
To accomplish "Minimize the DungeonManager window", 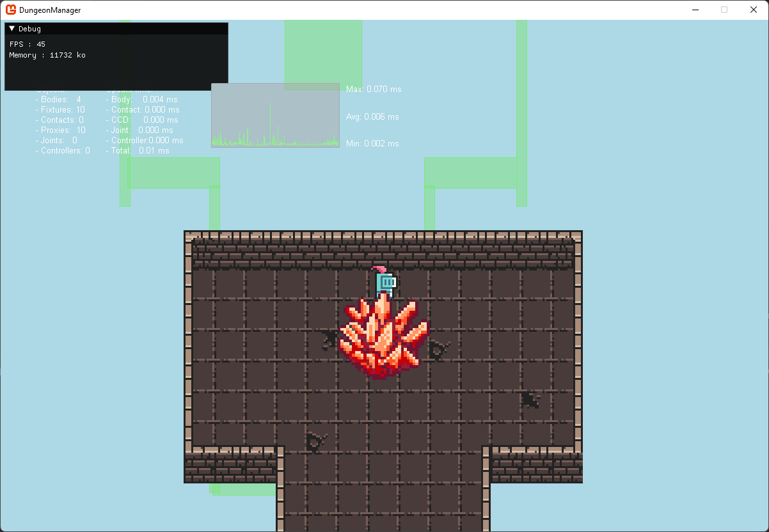I will coord(695,10).
